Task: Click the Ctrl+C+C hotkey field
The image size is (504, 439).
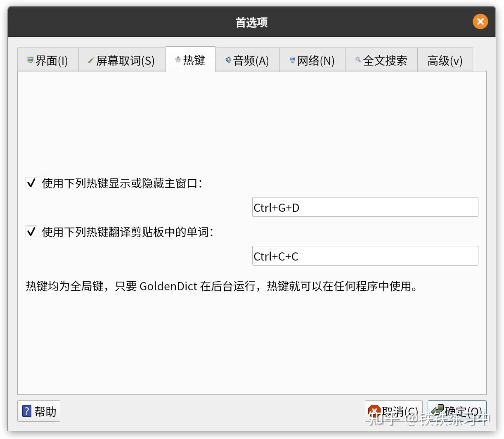Action: [365, 256]
